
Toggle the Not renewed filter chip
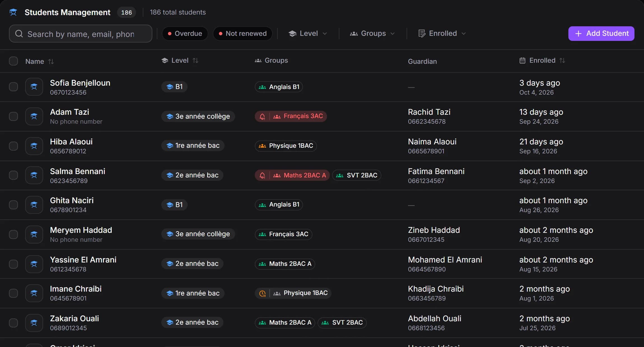[242, 34]
